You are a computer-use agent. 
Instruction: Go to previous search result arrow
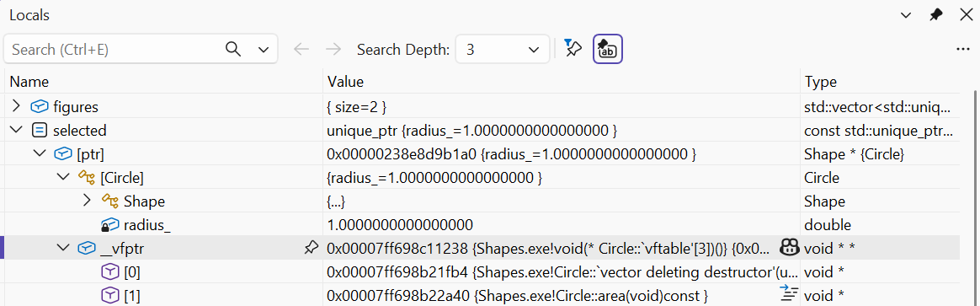(x=301, y=50)
